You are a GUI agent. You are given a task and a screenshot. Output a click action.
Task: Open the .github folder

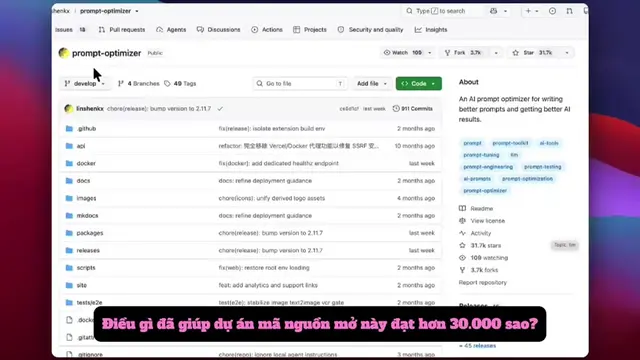(x=86, y=129)
